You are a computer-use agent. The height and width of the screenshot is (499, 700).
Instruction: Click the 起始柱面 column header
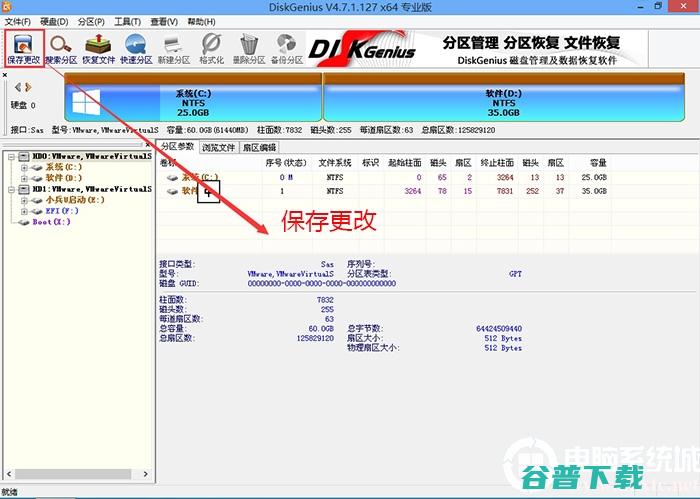coord(404,163)
